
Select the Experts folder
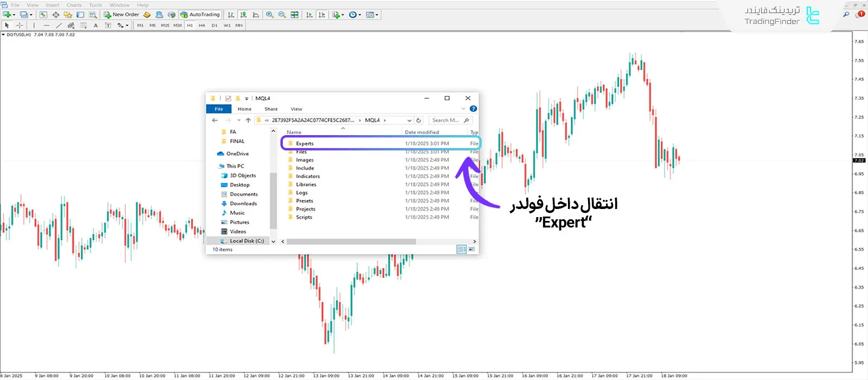pos(304,144)
